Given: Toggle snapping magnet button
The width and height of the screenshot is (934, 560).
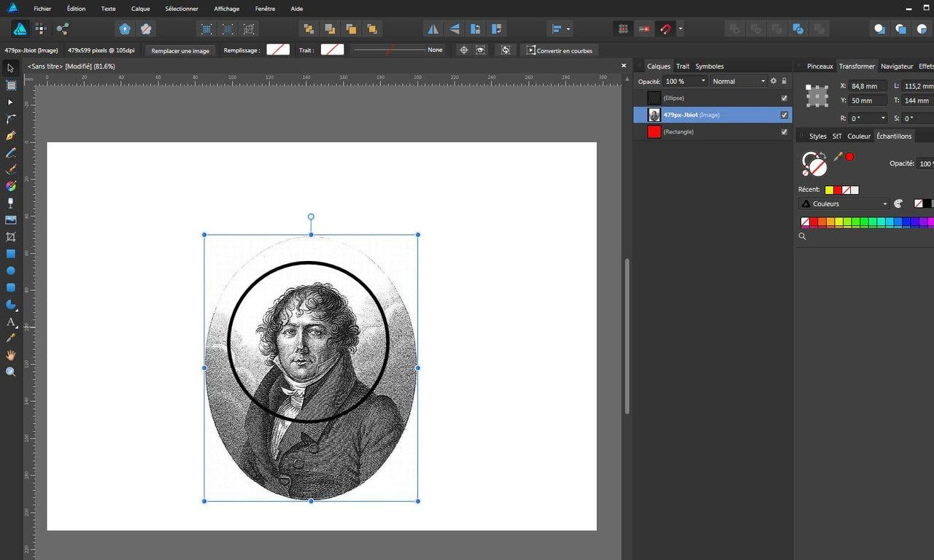Looking at the screenshot, I should click(665, 29).
